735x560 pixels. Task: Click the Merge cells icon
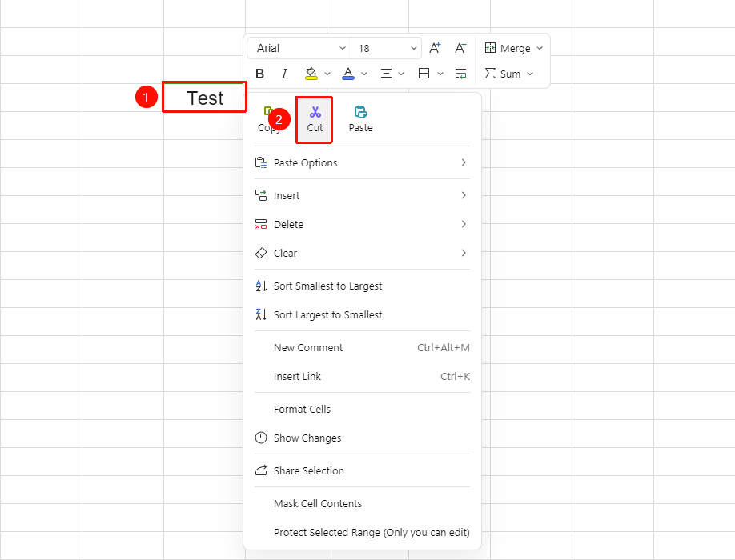tap(490, 48)
